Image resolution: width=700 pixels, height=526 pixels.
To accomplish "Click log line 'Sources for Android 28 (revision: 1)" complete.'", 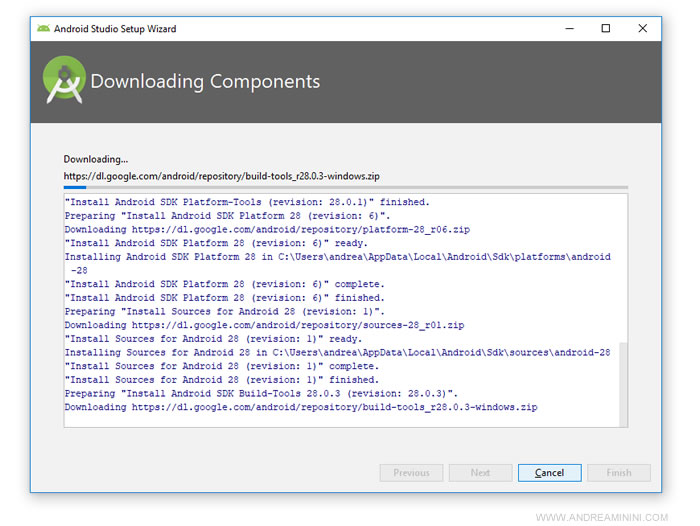I will point(221,366).
